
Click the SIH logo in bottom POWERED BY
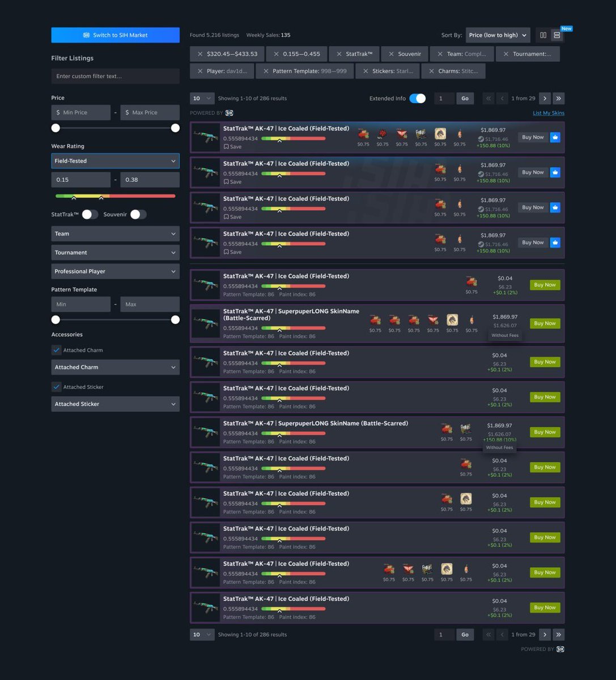click(560, 649)
